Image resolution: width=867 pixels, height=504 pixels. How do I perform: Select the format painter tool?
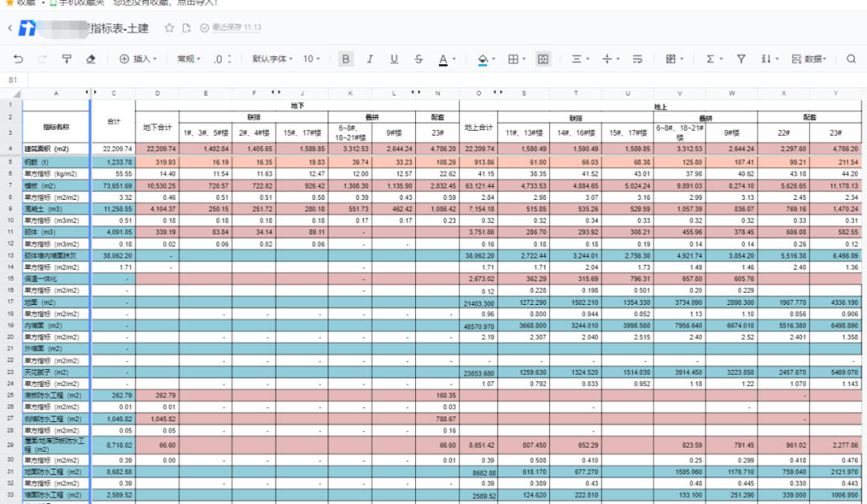coord(67,59)
